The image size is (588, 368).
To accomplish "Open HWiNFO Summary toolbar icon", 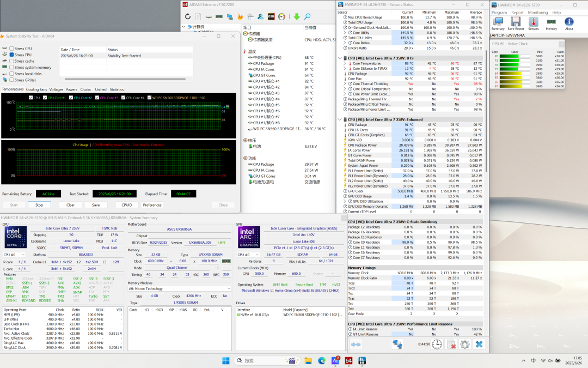I will pyautogui.click(x=498, y=23).
